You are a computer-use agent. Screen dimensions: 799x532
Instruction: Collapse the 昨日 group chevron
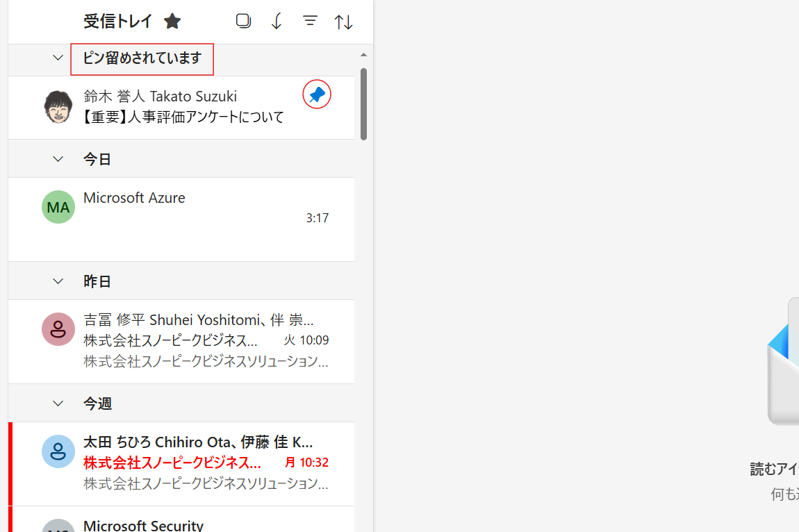58,281
